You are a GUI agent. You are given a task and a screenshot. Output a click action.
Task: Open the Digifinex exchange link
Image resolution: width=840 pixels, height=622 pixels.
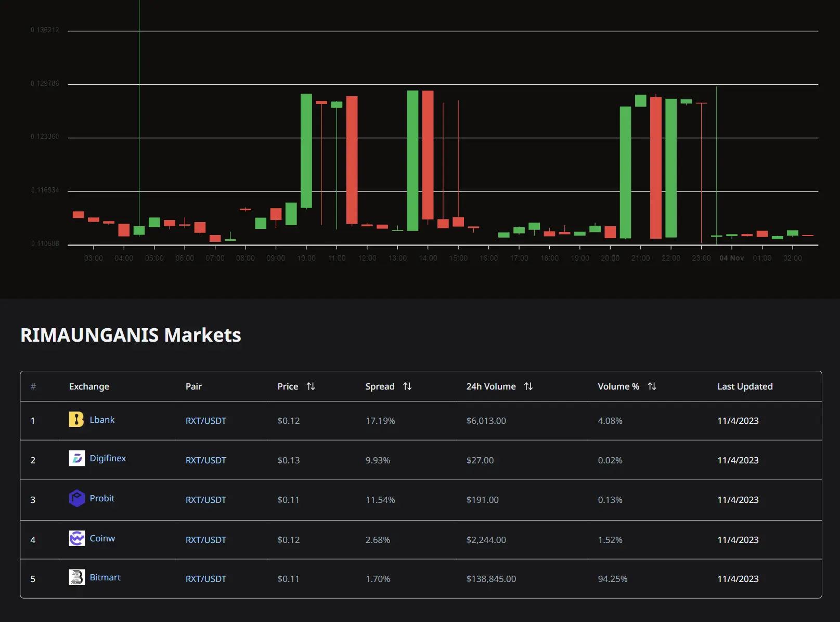[108, 458]
